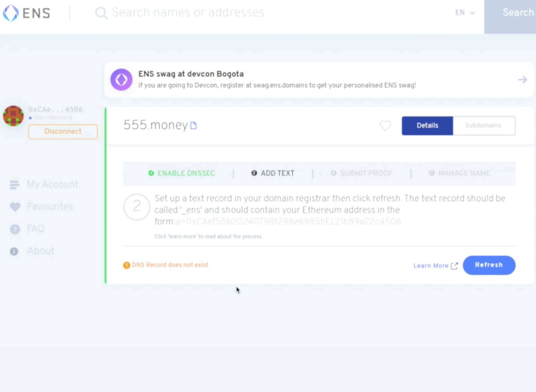Switch to the Subdomains tab

pyautogui.click(x=483, y=126)
